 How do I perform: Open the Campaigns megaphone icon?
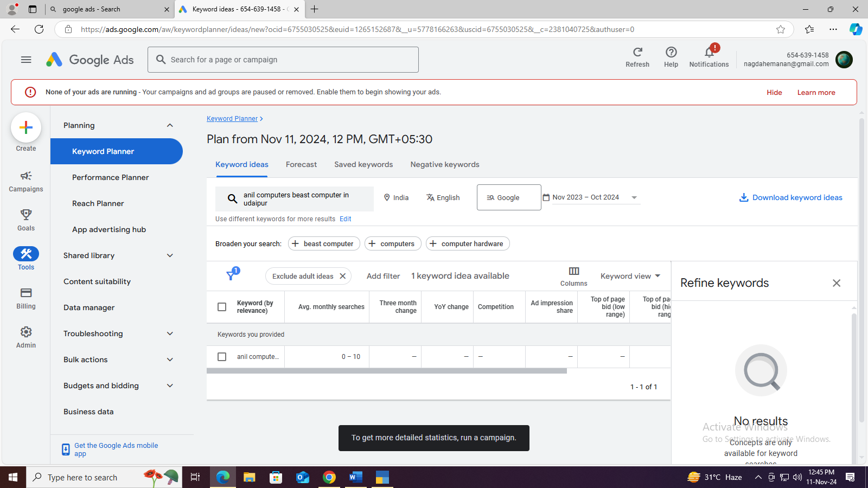[25, 176]
